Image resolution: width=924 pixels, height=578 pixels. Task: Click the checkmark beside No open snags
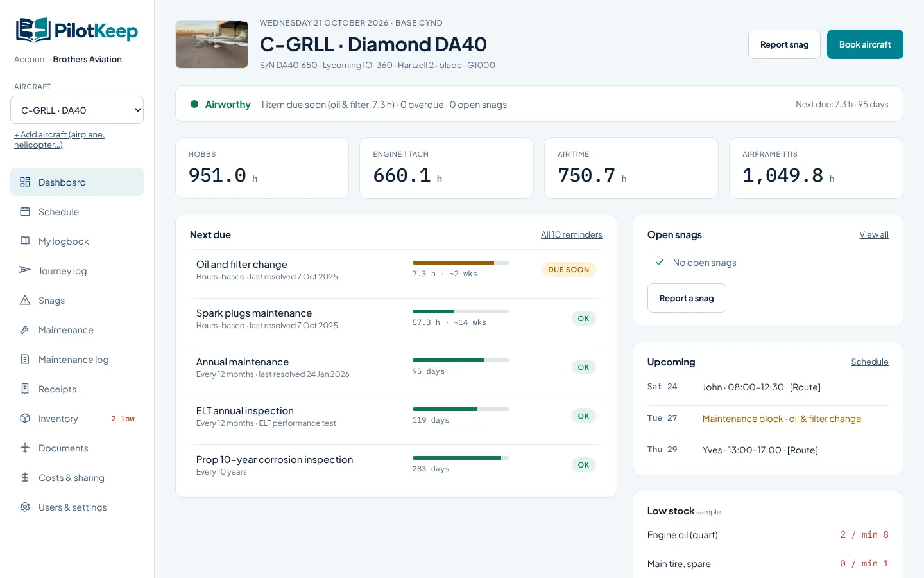pos(660,262)
